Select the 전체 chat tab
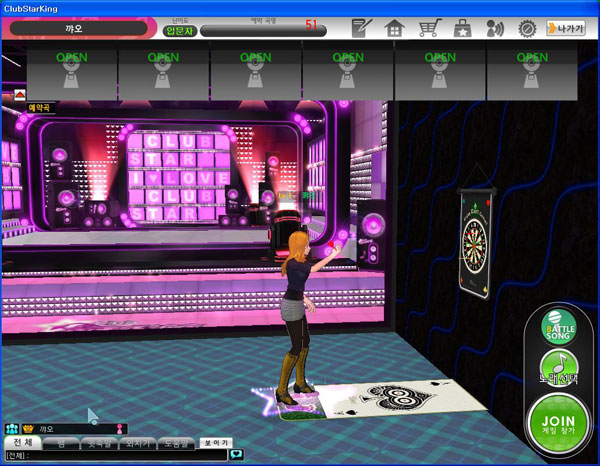Image resolution: width=600 pixels, height=466 pixels. [23, 442]
